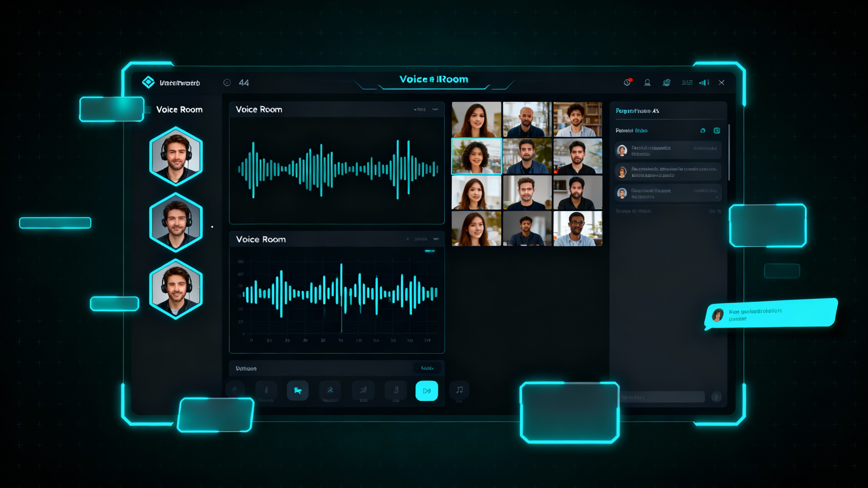Click the signal strength bars icon
Viewport: 868px width, 488px height.
(x=704, y=83)
